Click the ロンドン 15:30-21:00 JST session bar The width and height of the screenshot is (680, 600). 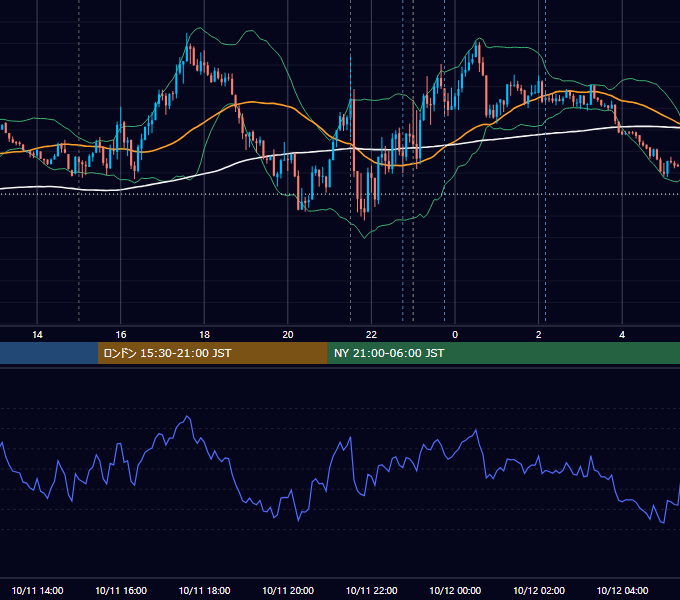(x=212, y=353)
